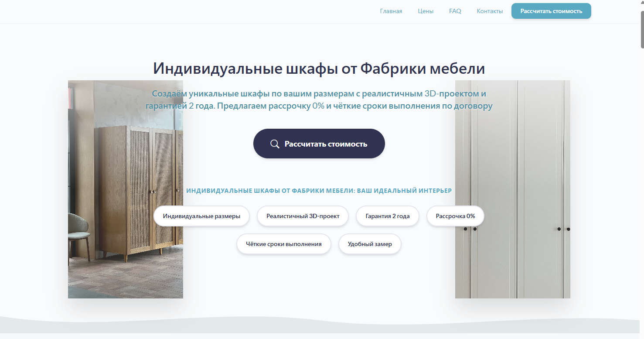Select the Гарантия 2 года badge

point(387,216)
